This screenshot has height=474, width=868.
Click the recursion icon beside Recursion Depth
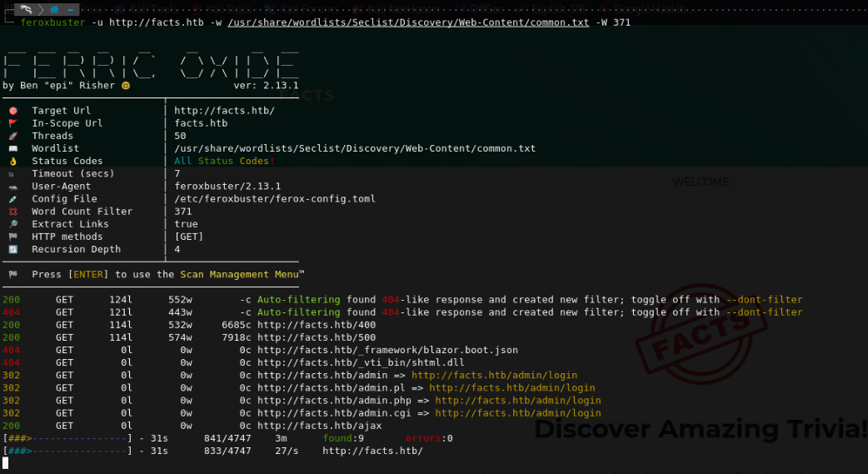coord(12,249)
